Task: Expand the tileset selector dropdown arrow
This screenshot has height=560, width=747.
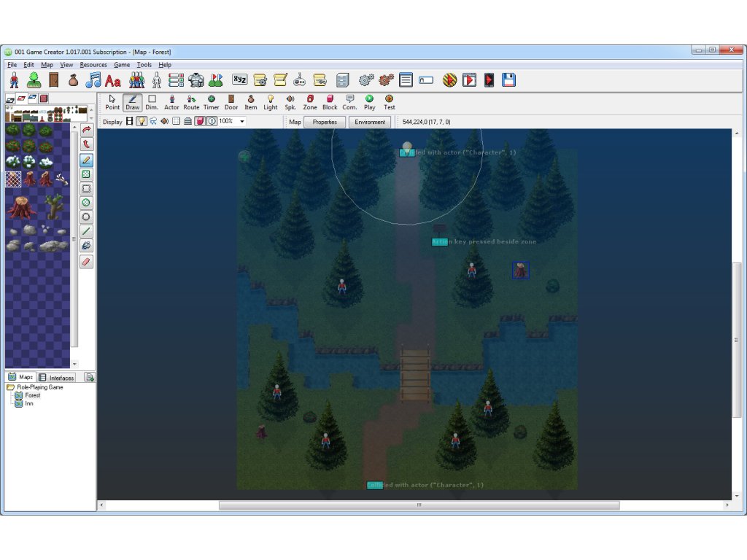Action: tap(91, 117)
